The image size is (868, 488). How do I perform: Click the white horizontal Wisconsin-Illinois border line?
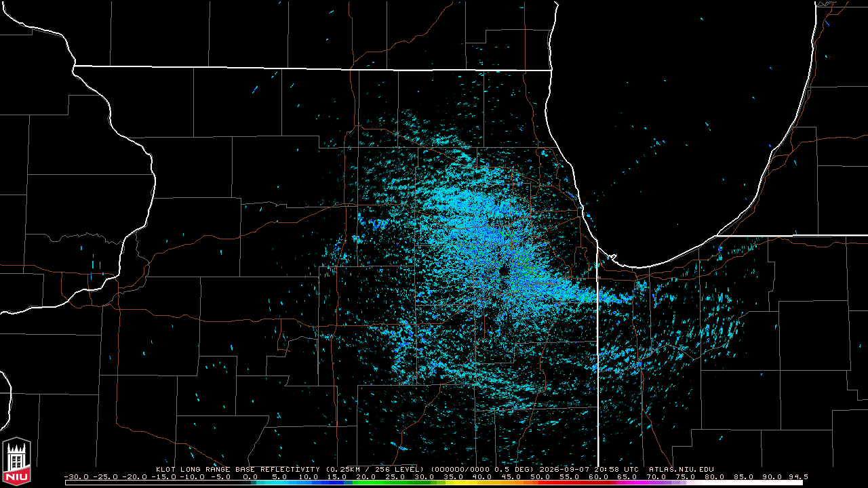click(312, 68)
